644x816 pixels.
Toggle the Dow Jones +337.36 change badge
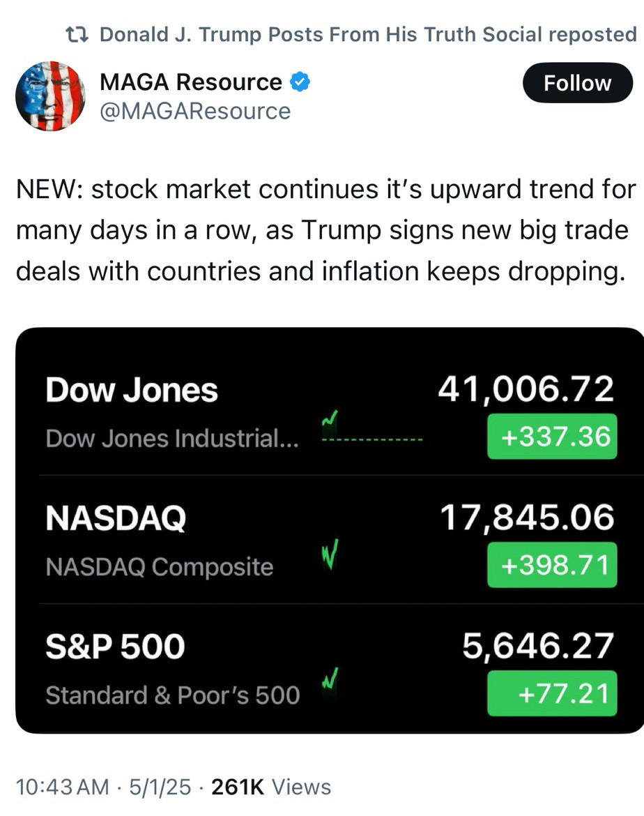click(x=552, y=436)
